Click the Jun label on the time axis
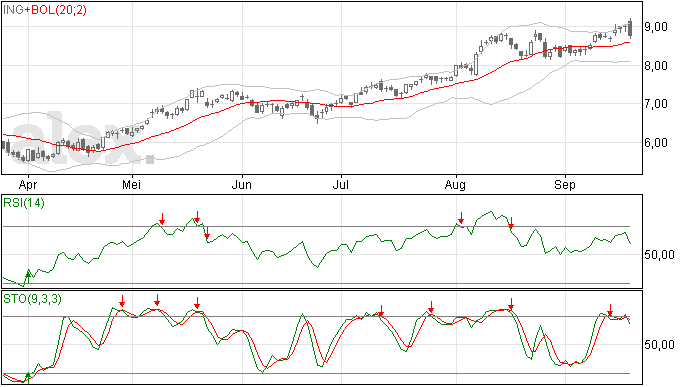Image resolution: width=690 pixels, height=387 pixels. click(242, 184)
